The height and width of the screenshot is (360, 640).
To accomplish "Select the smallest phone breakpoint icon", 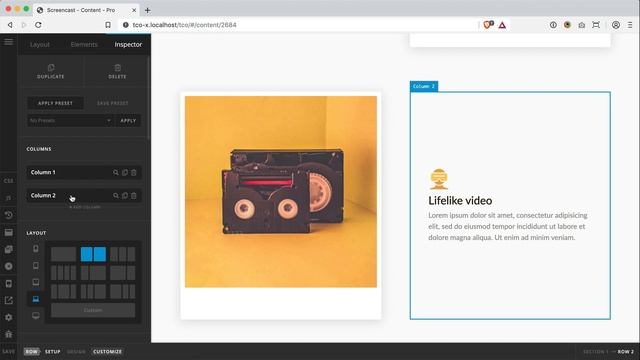I will click(x=36, y=248).
